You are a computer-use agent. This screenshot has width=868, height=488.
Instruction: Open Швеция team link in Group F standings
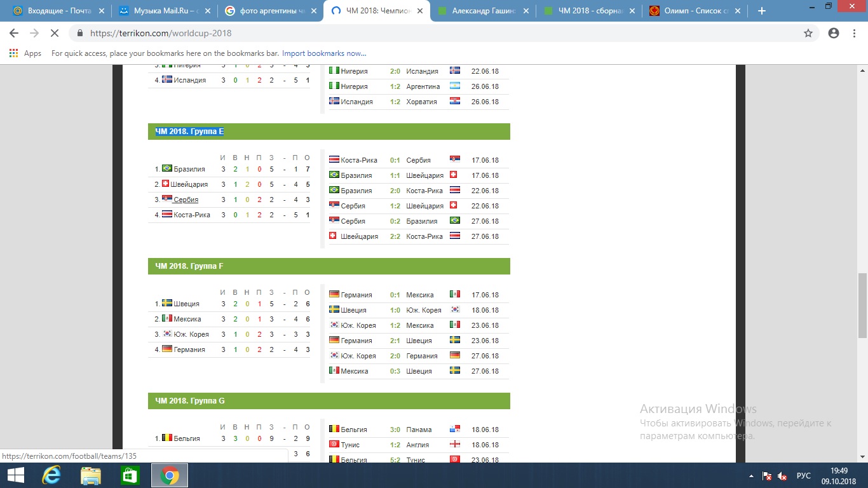tap(186, 304)
